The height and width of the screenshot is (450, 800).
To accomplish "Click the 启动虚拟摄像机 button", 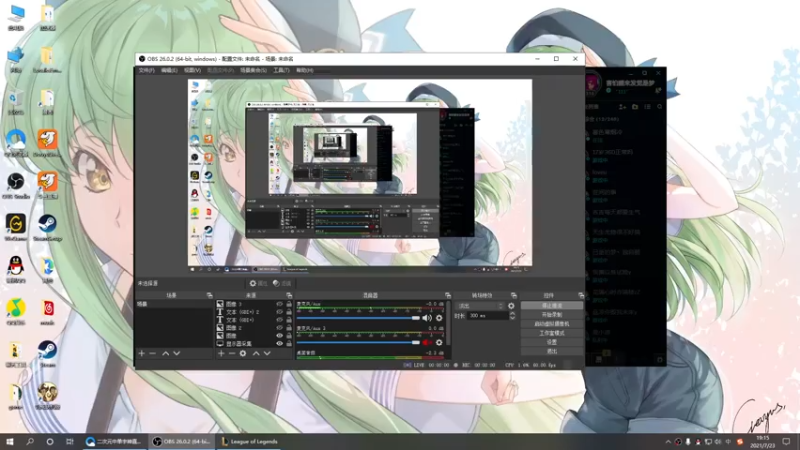I will [x=552, y=324].
